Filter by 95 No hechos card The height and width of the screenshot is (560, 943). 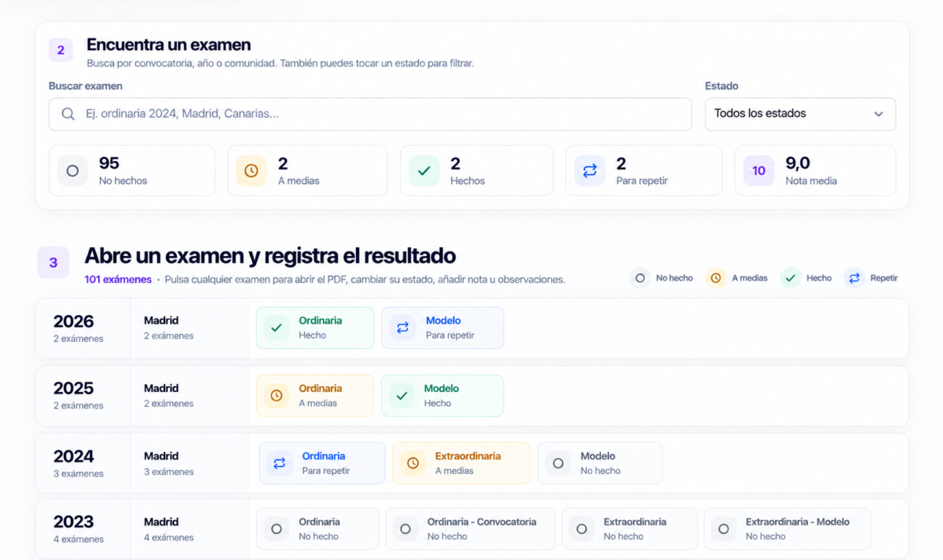point(131,170)
